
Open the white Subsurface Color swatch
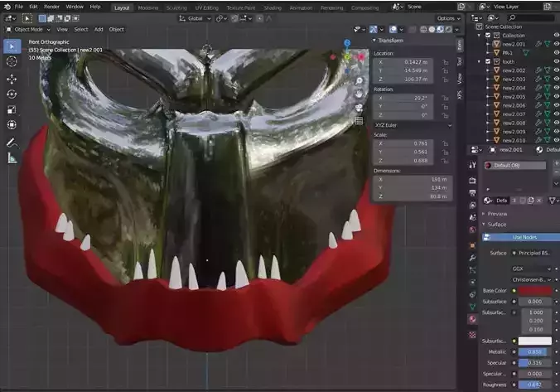(535, 341)
